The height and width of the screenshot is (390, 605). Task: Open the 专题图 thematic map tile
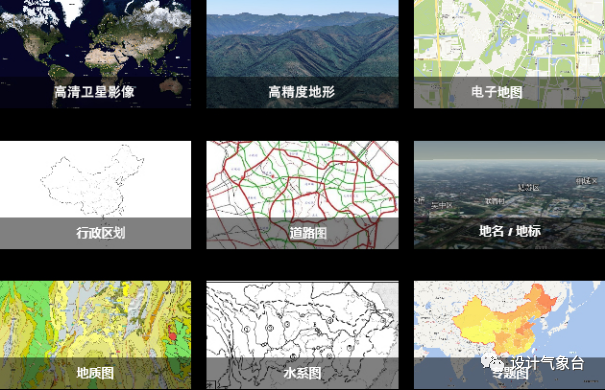(509, 335)
